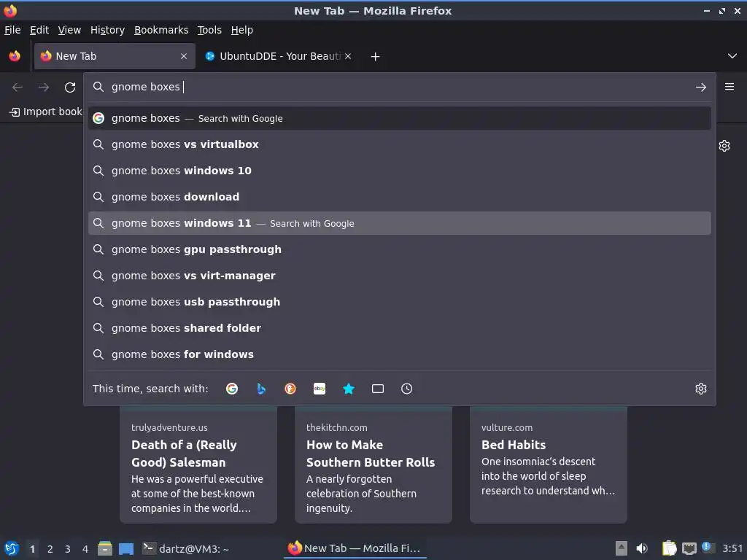Open the file manager taskbar icon

[x=105, y=548]
